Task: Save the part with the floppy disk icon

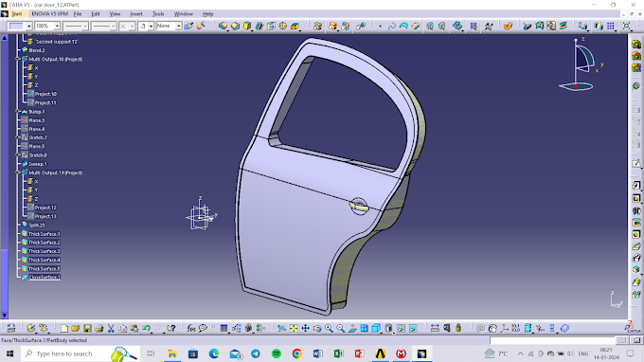Action: click(87, 328)
